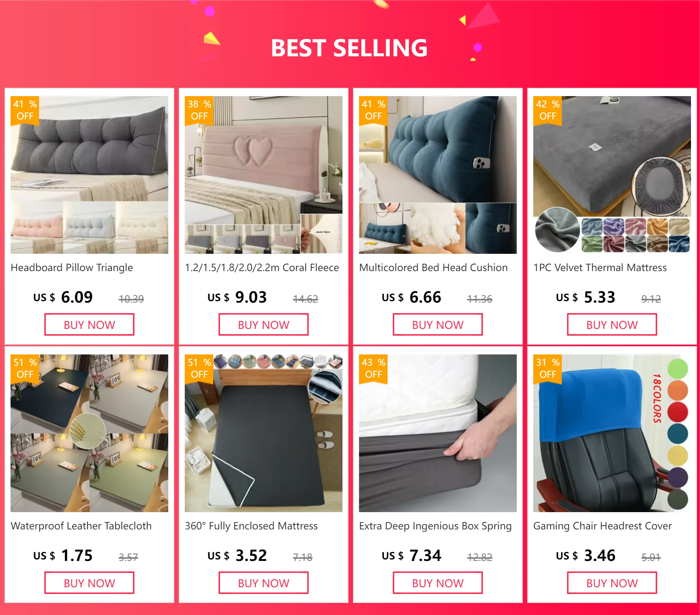Click the red color dot on the headrest cover

[x=677, y=412]
